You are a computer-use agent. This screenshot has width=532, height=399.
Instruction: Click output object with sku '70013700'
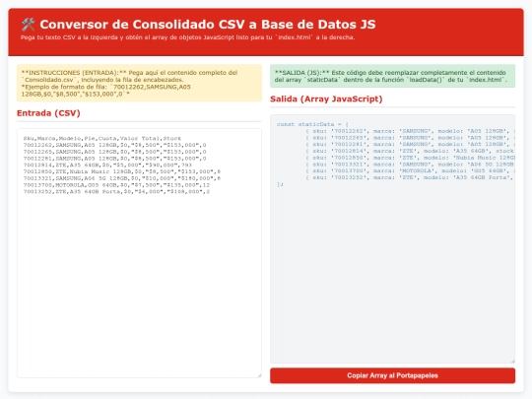(x=410, y=170)
